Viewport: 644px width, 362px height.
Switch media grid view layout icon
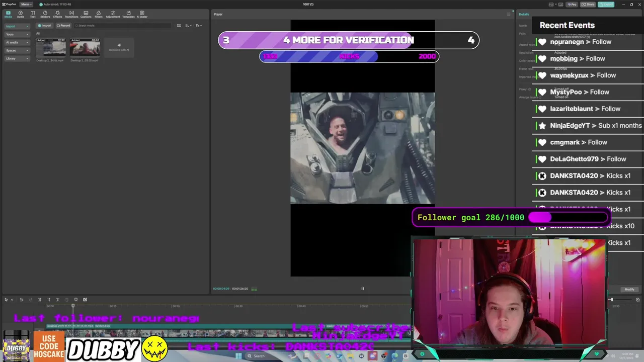[x=179, y=26]
